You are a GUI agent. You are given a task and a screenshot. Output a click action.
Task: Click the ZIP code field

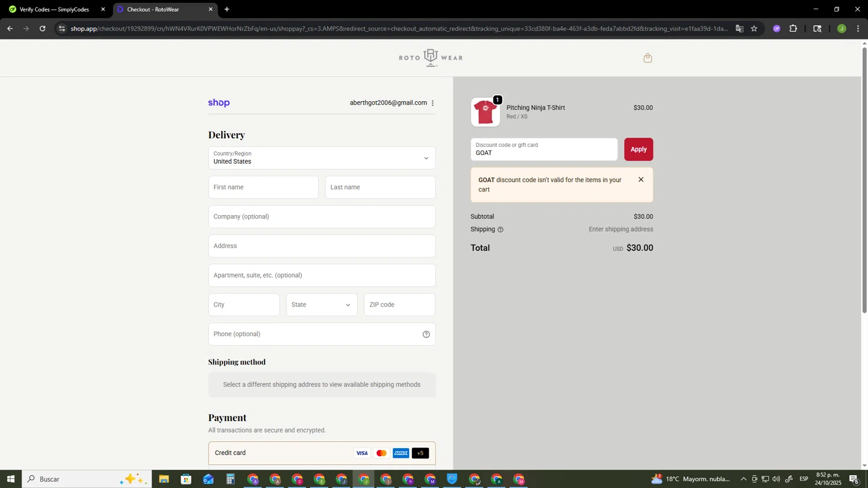(x=399, y=305)
